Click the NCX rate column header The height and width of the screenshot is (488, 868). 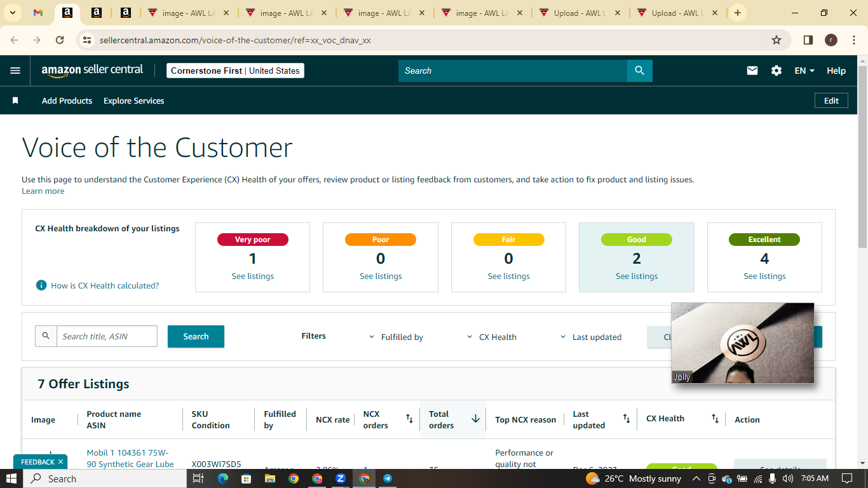coord(333,419)
